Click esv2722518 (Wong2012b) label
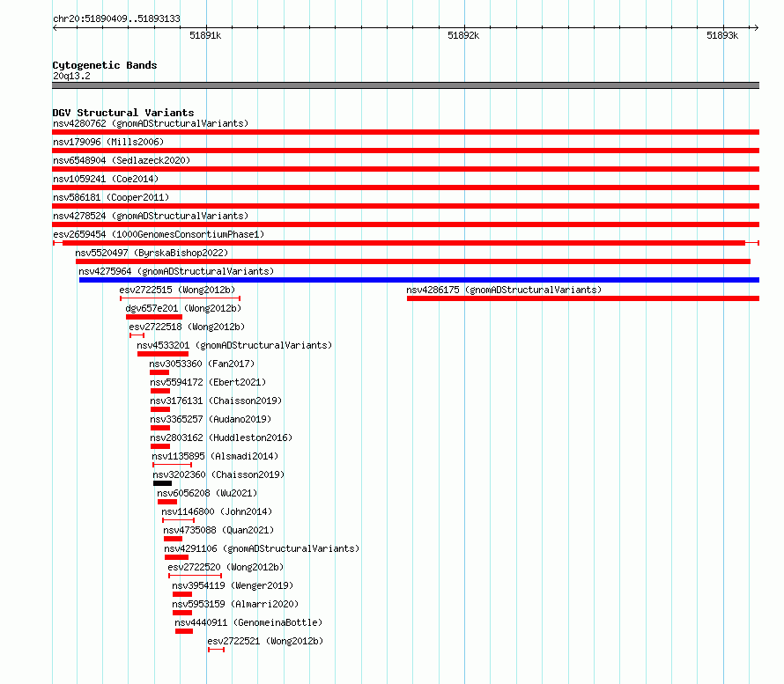The image size is (784, 684). [x=187, y=327]
